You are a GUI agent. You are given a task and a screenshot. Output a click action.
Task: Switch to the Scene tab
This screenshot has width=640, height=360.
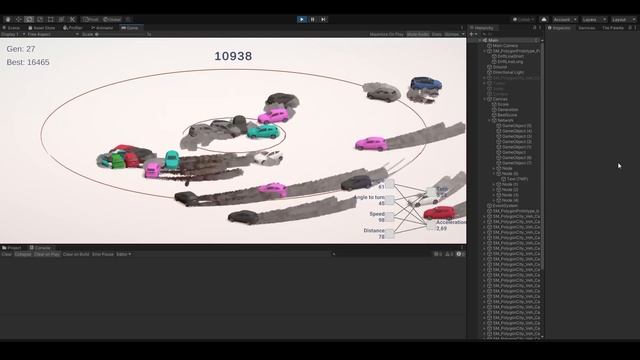coord(11,28)
